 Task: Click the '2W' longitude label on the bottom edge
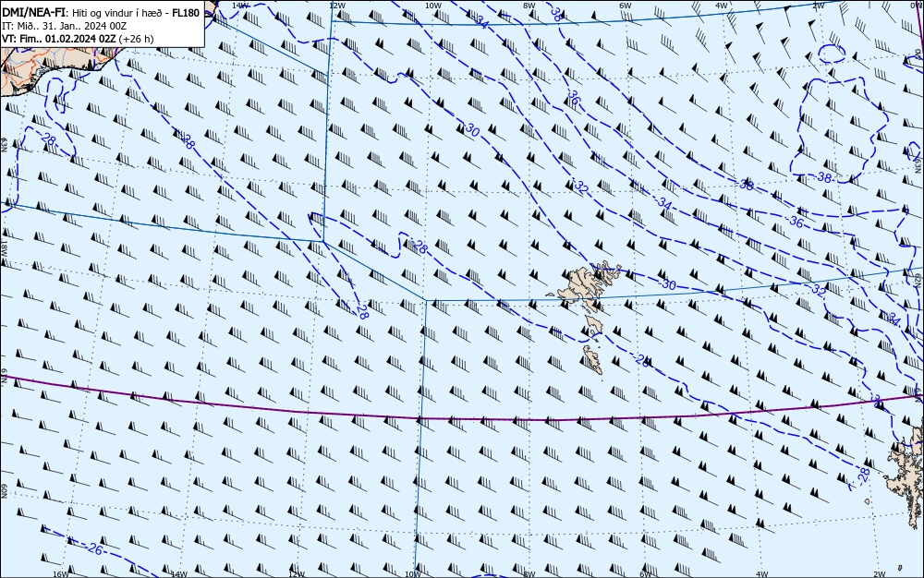tap(880, 574)
